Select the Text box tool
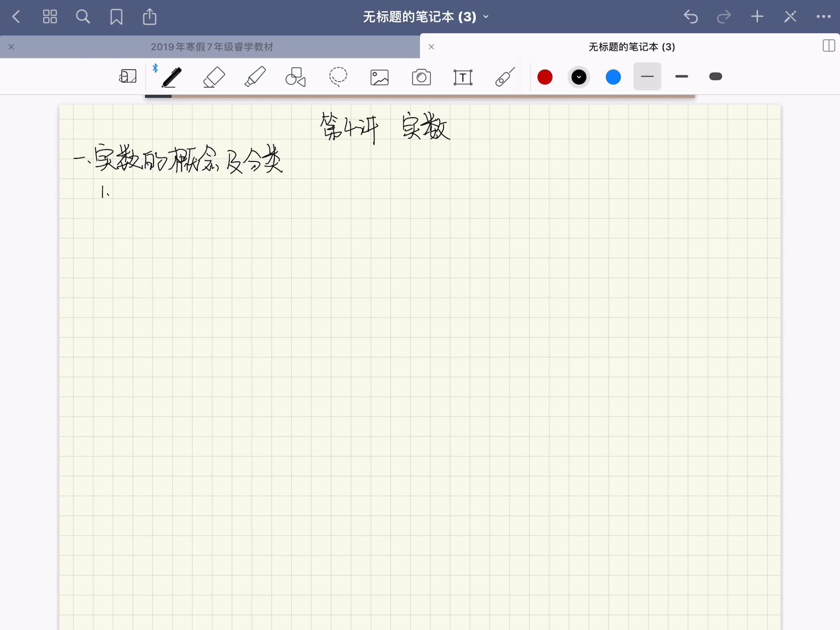 tap(463, 77)
